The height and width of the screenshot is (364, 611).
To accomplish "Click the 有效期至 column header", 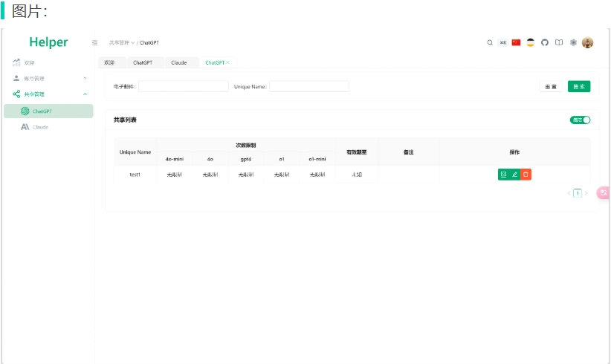I will [x=357, y=152].
